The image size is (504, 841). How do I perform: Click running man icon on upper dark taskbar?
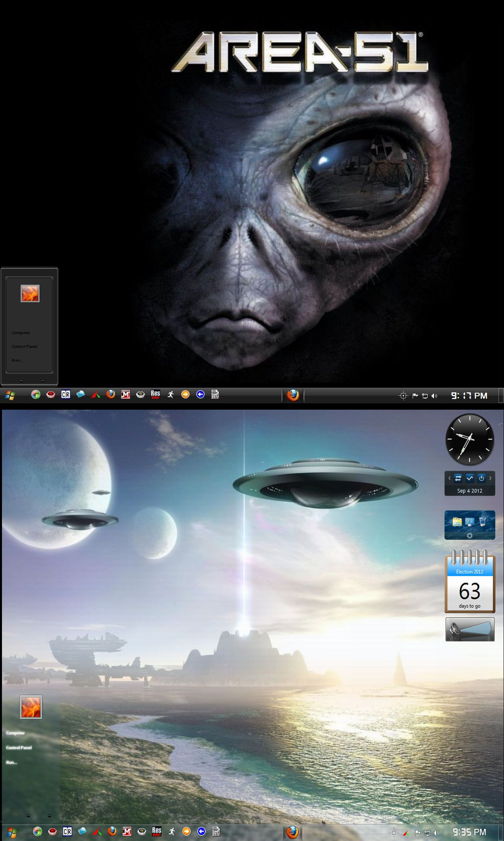tap(170, 394)
